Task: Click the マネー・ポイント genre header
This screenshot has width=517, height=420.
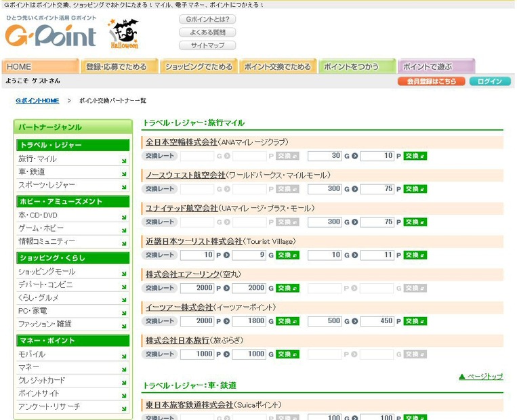Action: point(73,341)
